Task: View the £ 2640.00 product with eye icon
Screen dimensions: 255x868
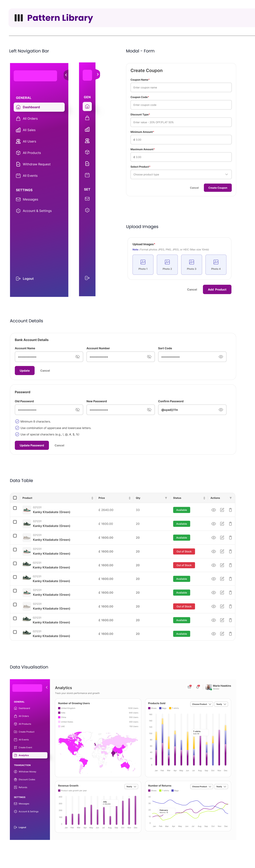Action: 213,510
